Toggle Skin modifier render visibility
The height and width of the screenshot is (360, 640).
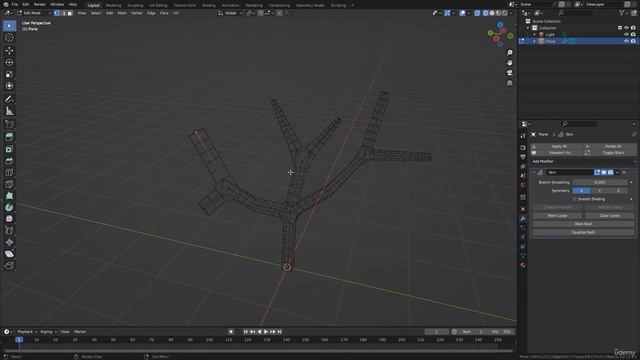click(610, 173)
